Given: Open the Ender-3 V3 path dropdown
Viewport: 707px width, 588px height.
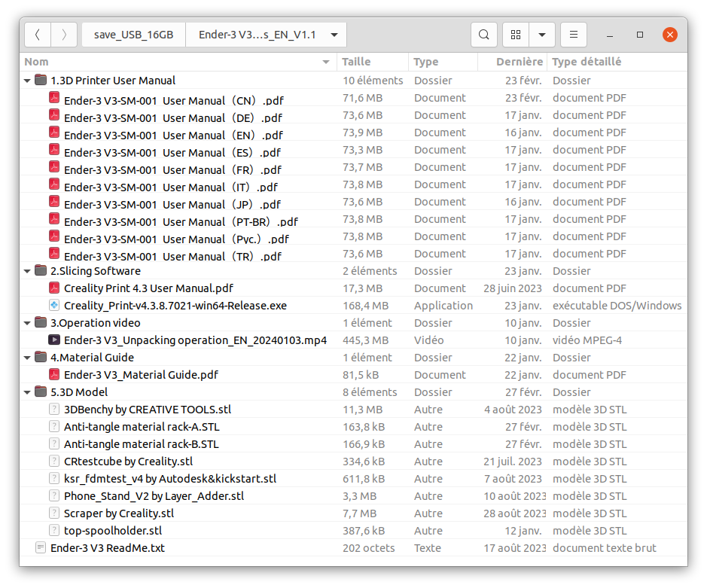Looking at the screenshot, I should tap(334, 35).
